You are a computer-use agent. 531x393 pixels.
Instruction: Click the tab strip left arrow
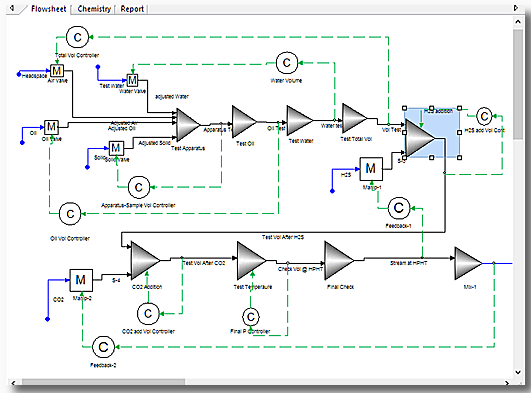(x=12, y=8)
